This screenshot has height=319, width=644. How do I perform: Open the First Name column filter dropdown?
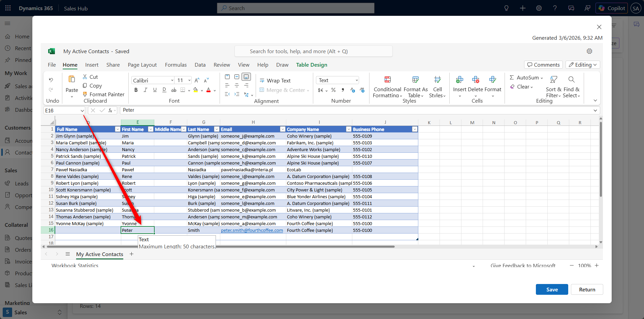pos(151,129)
